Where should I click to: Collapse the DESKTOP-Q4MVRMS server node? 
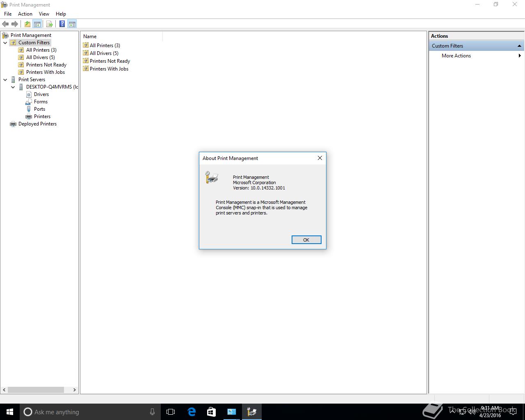point(13,87)
